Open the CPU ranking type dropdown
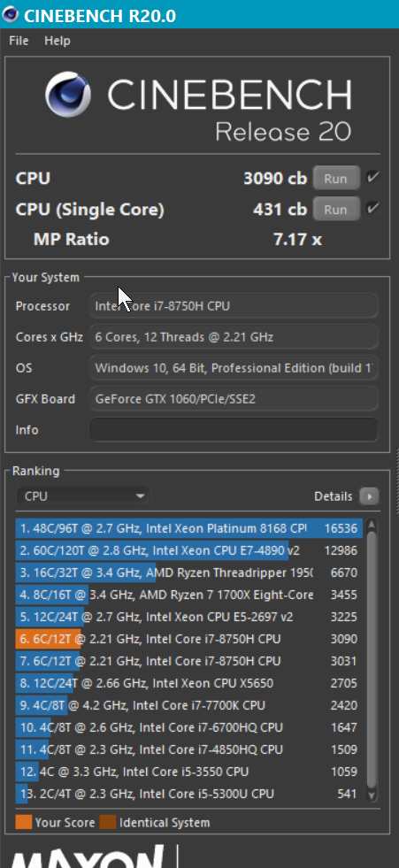The image size is (399, 868). point(83,496)
